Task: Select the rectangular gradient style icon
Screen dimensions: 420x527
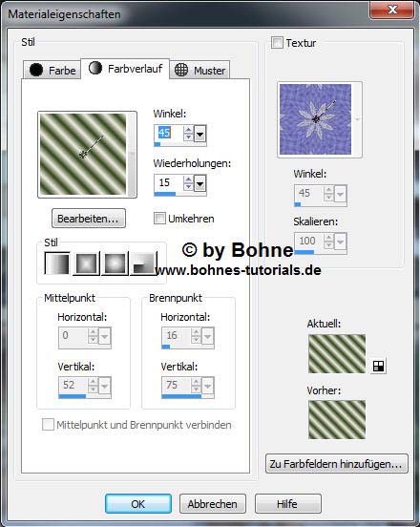Action: [86, 263]
